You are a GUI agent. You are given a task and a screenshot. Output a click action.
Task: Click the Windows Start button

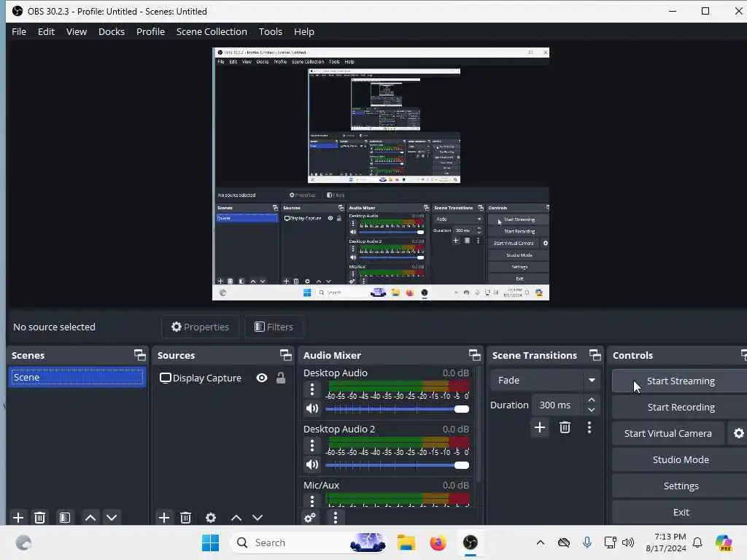tap(210, 542)
